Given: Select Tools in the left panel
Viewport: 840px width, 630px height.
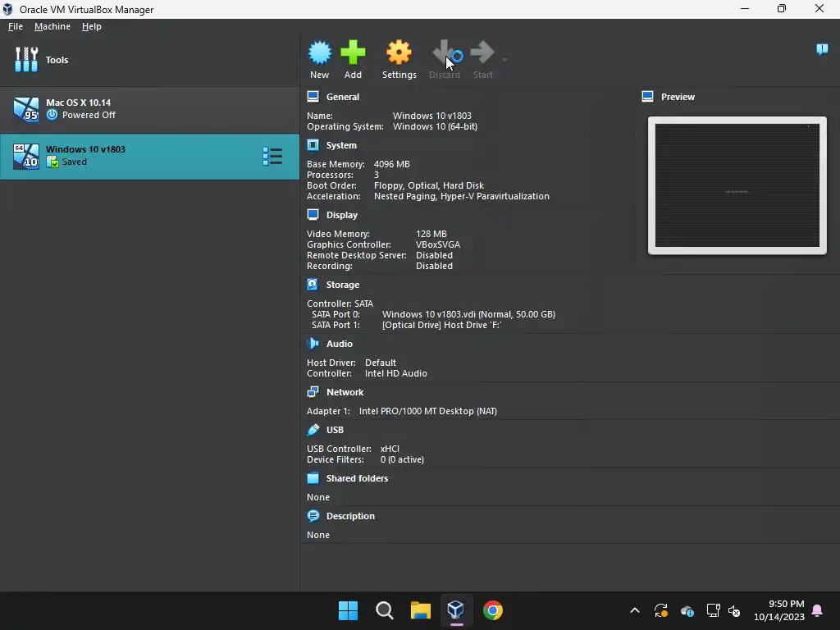Looking at the screenshot, I should pyautogui.click(x=149, y=59).
